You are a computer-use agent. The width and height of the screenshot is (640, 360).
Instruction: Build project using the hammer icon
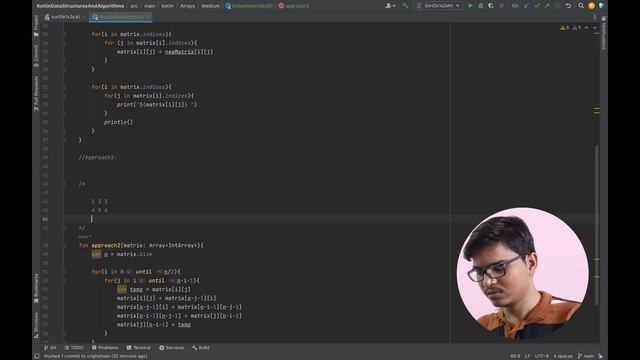(x=405, y=6)
